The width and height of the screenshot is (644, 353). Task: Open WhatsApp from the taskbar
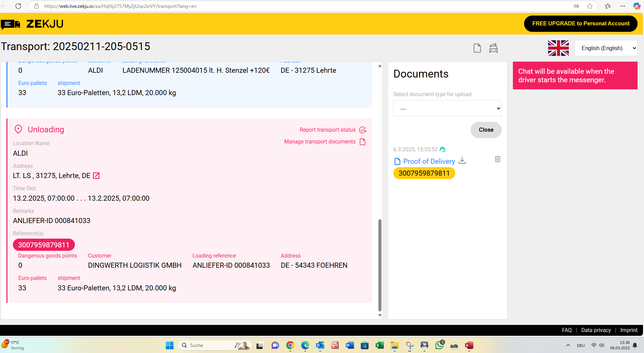tap(440, 345)
